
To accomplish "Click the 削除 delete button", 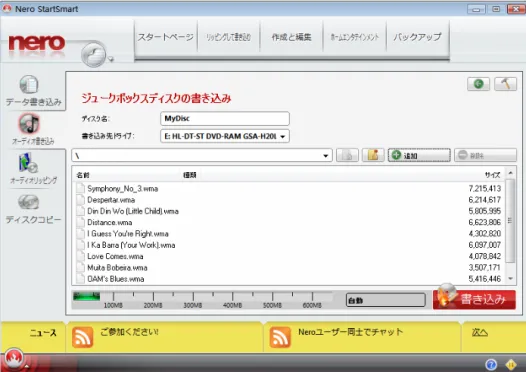I will click(485, 155).
